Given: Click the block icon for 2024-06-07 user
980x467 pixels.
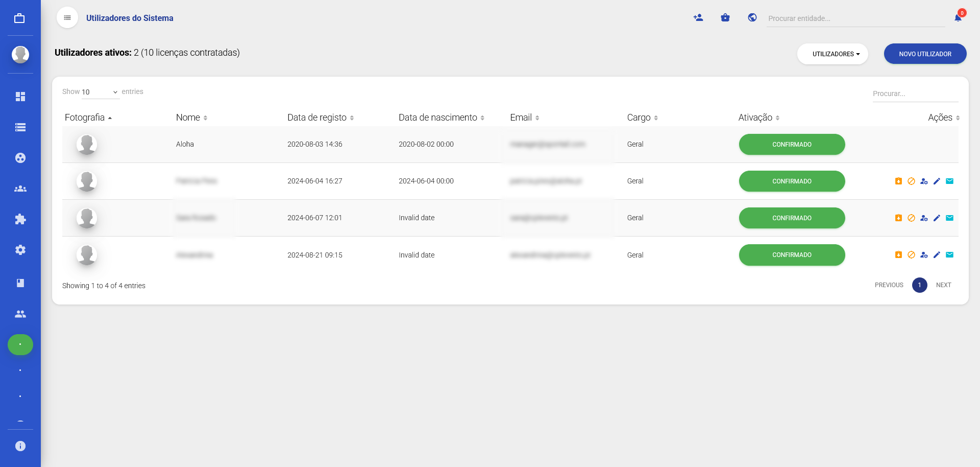Looking at the screenshot, I should 911,218.
